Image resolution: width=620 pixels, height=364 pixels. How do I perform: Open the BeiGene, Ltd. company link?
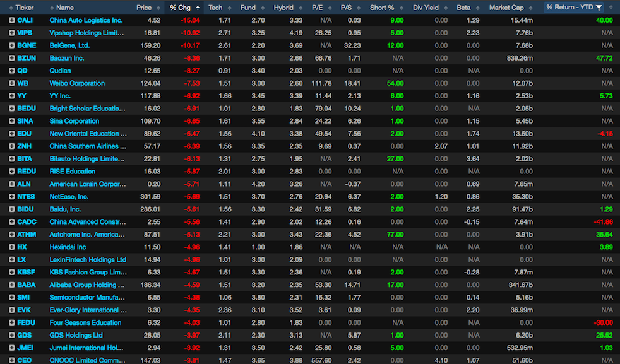click(69, 45)
